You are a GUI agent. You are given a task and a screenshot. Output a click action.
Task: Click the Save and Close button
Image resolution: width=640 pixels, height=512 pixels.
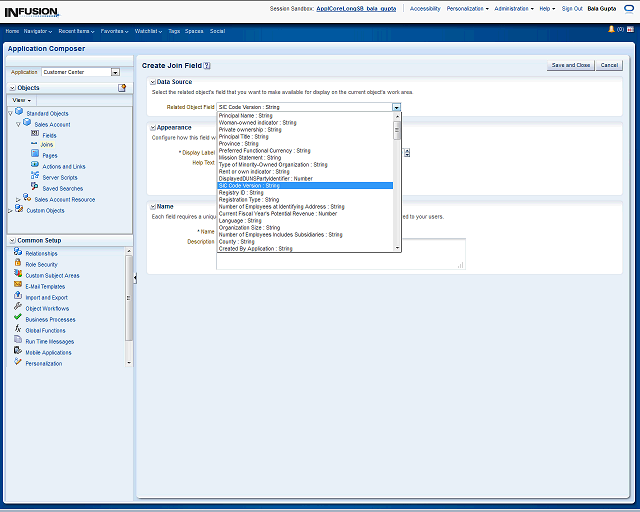570,65
